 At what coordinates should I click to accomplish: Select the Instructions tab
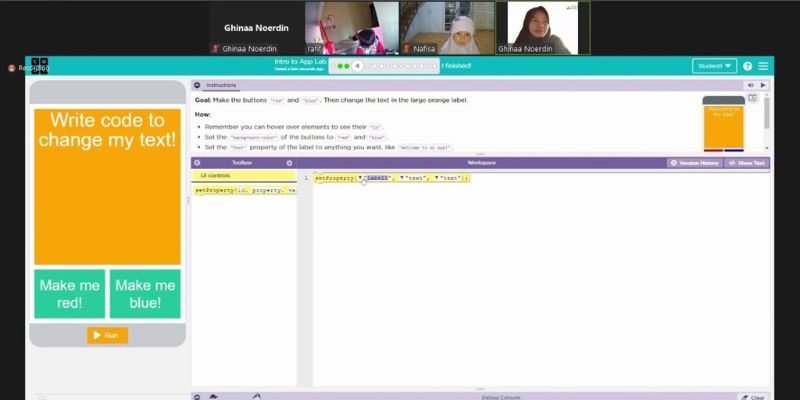[x=221, y=86]
